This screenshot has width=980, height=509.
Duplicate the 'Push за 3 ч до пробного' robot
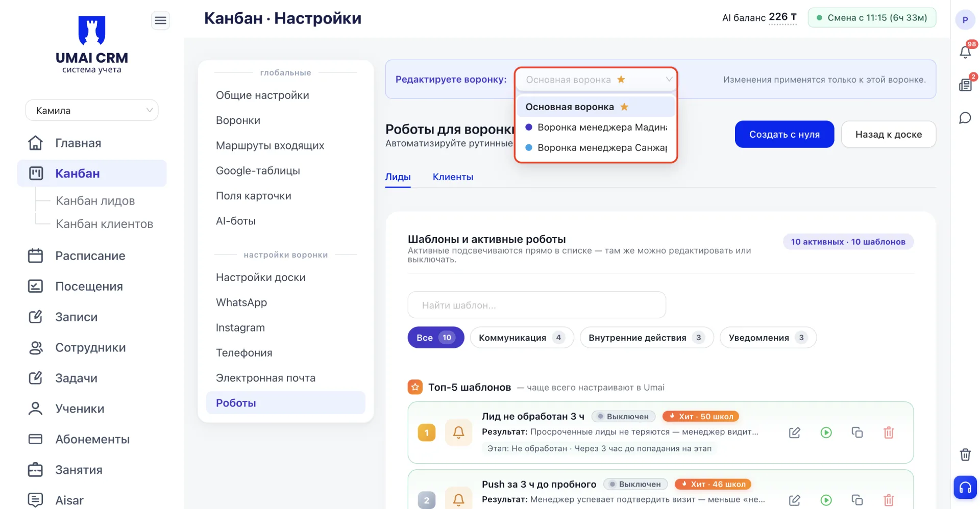(x=857, y=500)
